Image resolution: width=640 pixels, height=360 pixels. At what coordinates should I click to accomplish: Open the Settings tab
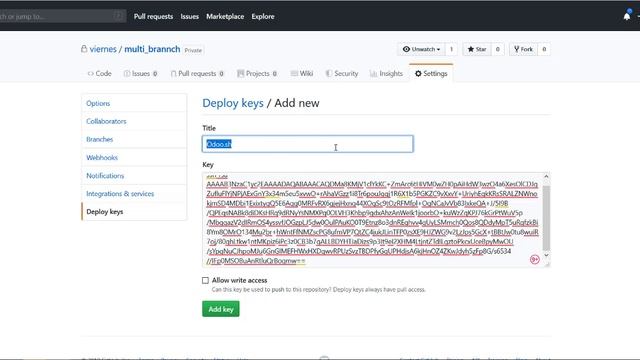(x=431, y=73)
